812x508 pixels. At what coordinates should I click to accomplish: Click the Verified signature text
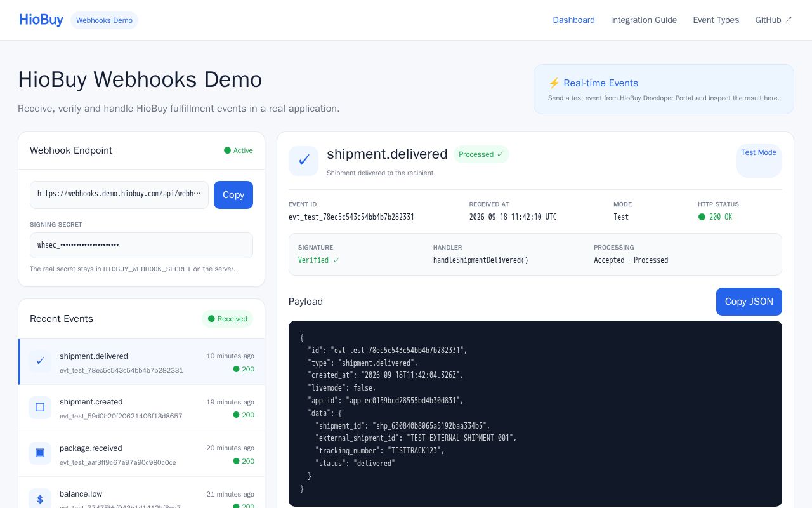pos(318,260)
